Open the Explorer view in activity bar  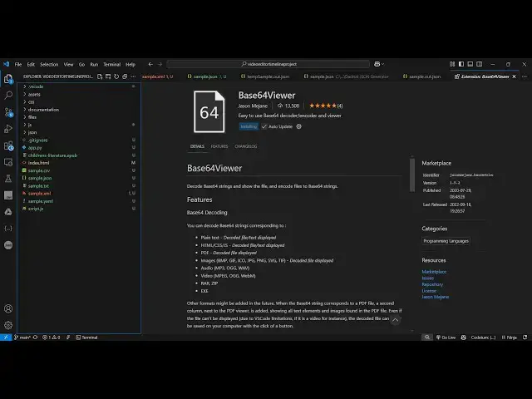8,79
